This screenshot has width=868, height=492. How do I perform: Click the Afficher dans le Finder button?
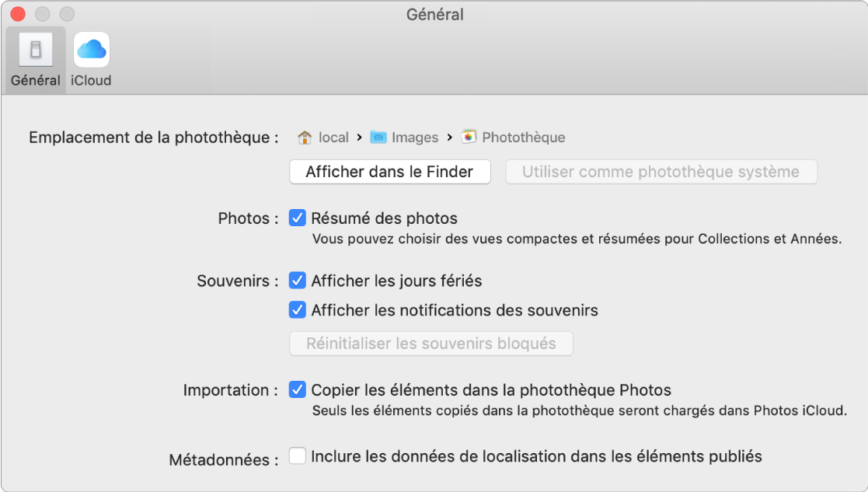pyautogui.click(x=389, y=172)
